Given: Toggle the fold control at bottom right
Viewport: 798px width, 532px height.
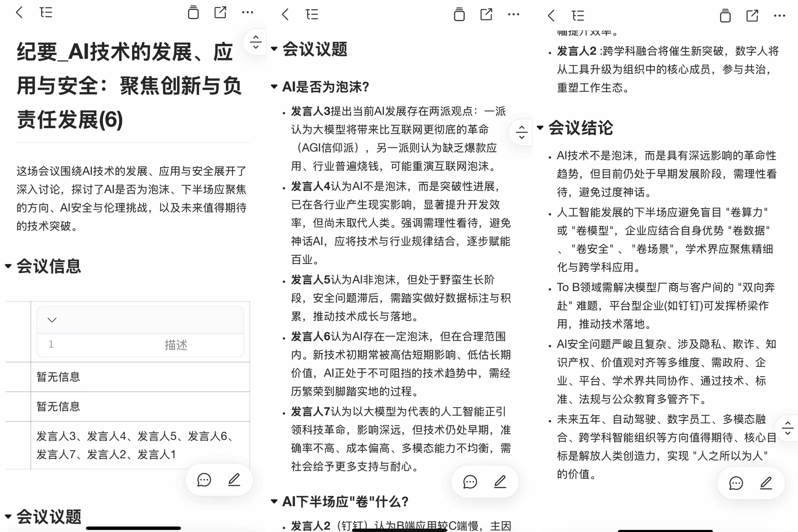Looking at the screenshot, I should pyautogui.click(x=788, y=428).
